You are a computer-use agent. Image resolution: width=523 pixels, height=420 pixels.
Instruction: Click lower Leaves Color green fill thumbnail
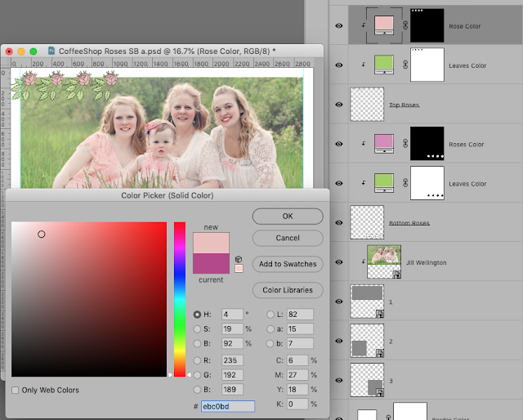point(384,183)
